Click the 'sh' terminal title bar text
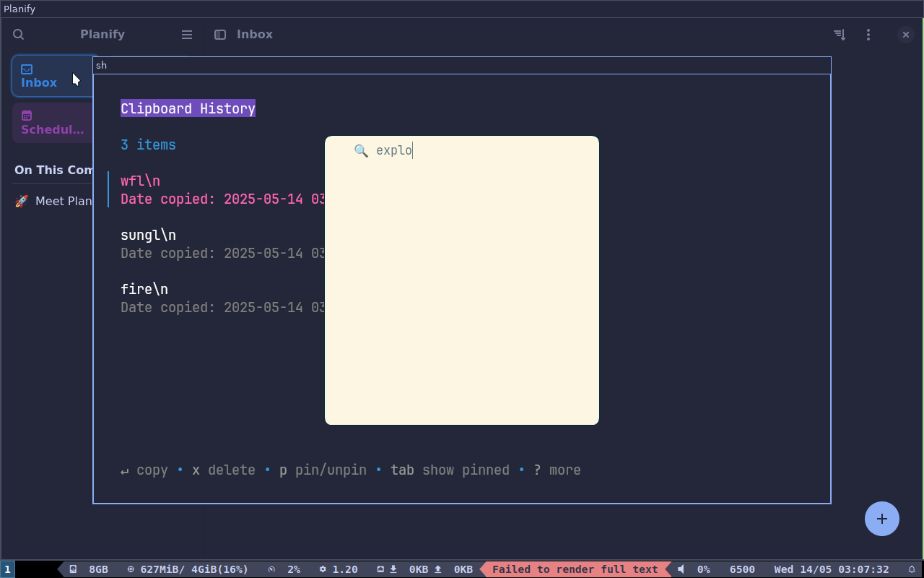The image size is (924, 578). click(x=101, y=65)
